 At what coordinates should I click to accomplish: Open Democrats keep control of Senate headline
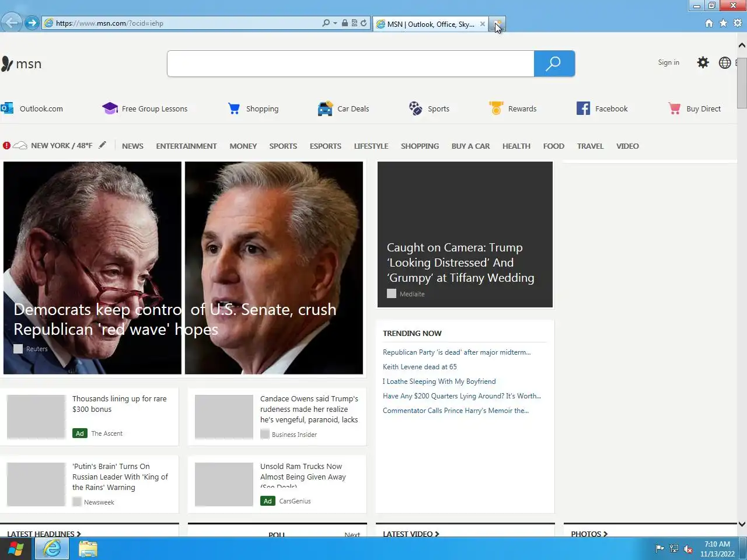[x=175, y=319]
